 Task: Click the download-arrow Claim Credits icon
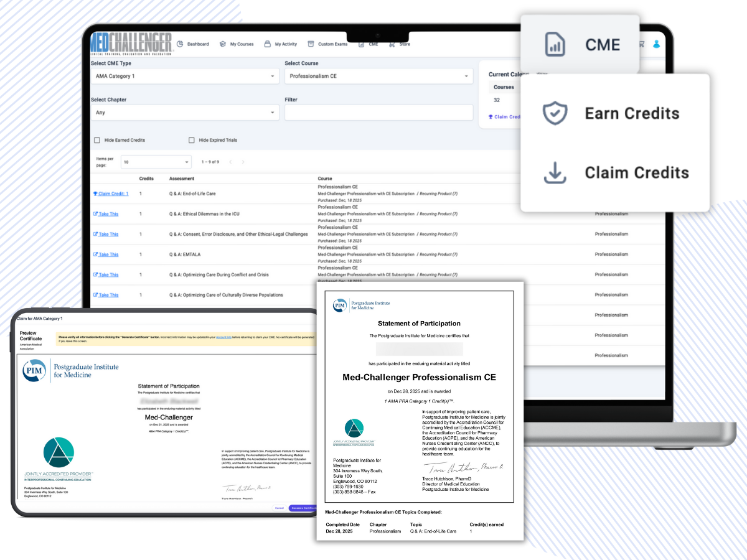coord(553,173)
